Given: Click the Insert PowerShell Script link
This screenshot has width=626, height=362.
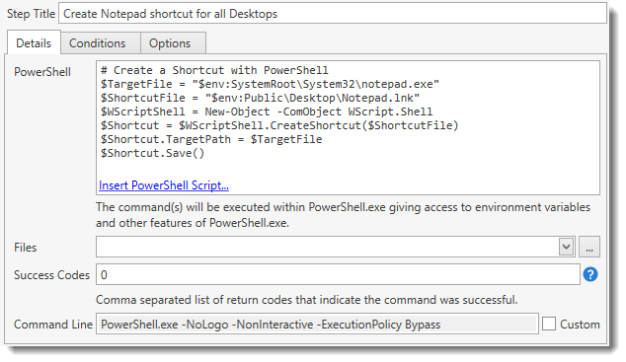Looking at the screenshot, I should coord(164,185).
